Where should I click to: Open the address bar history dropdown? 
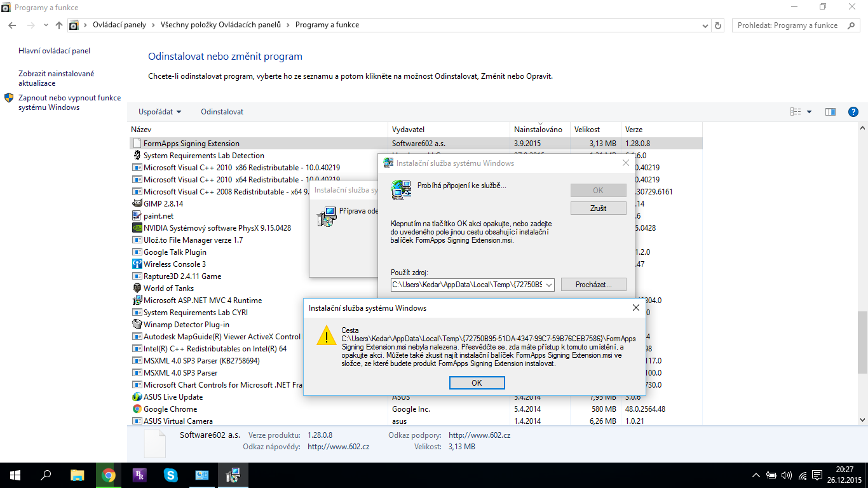[705, 25]
